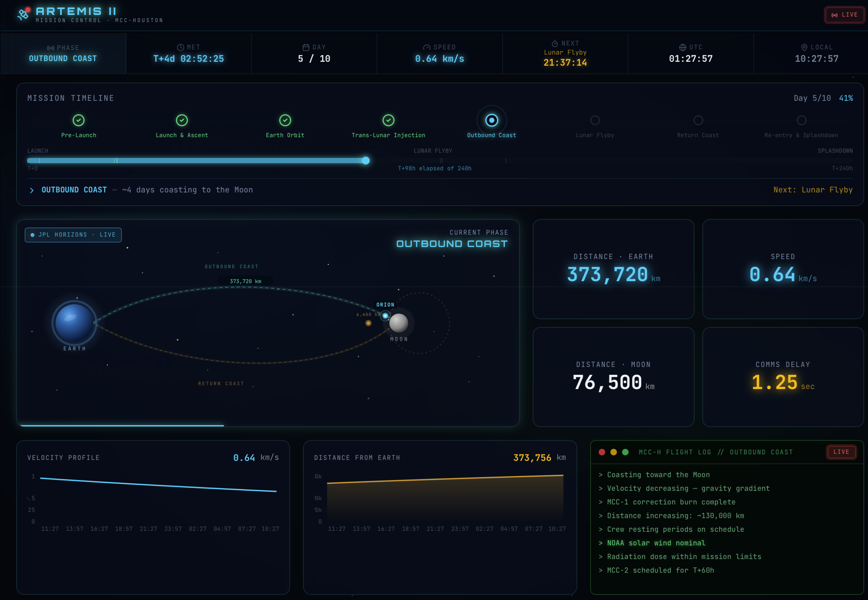Click the Trans-Lunar Injection checkmark node
This screenshot has width=868, height=600.
tap(388, 120)
